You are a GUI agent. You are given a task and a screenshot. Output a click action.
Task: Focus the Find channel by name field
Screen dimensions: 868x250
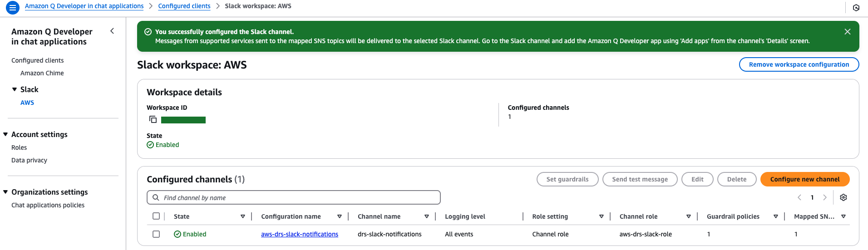point(294,198)
